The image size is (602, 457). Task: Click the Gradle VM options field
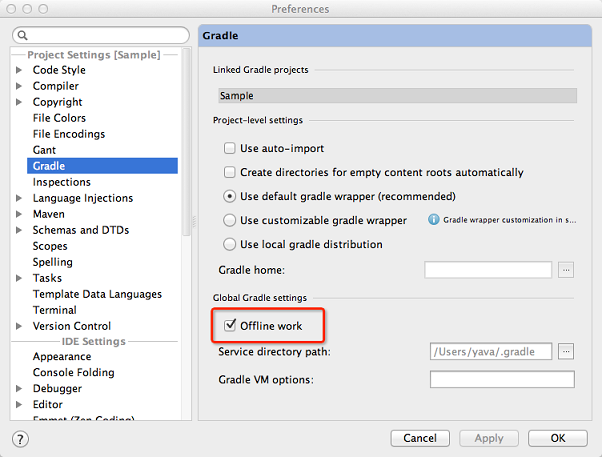pos(502,379)
